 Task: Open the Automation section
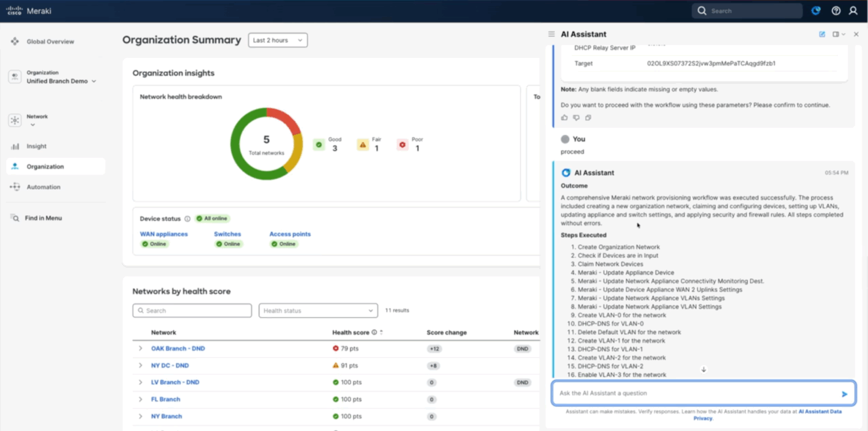tap(44, 186)
